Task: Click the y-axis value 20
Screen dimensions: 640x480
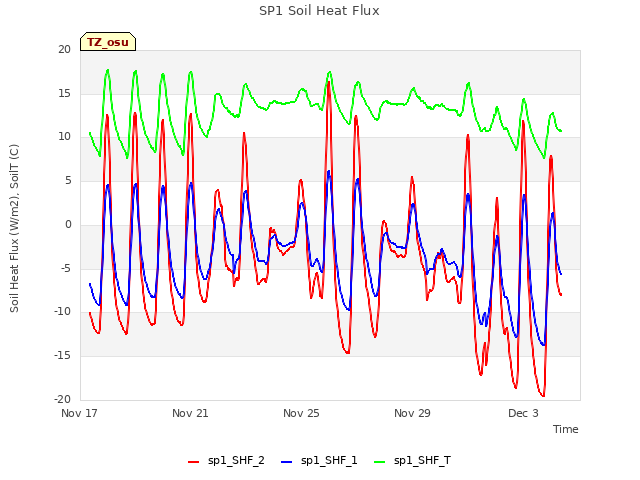Action: tap(64, 50)
